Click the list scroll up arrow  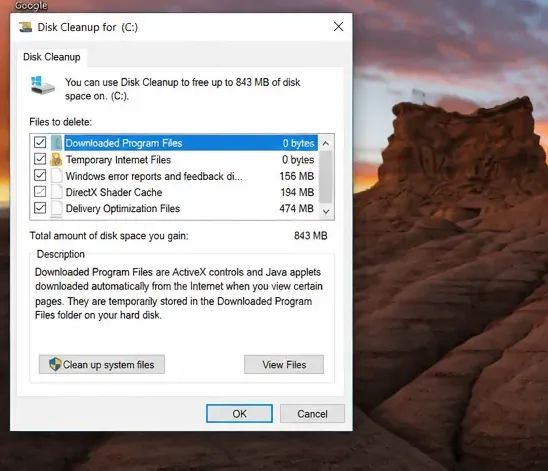click(326, 143)
